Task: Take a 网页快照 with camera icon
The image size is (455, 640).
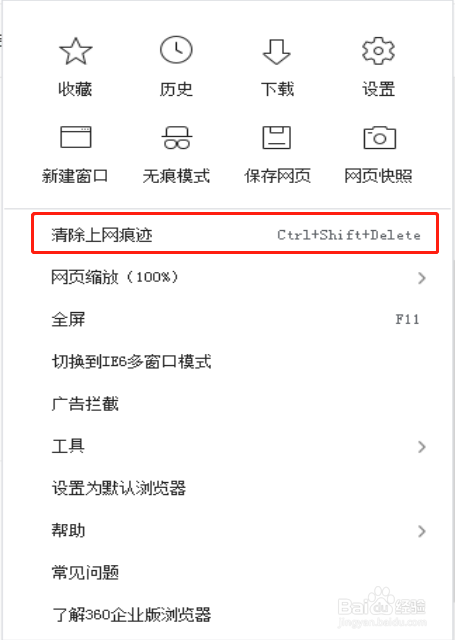Action: (x=379, y=137)
